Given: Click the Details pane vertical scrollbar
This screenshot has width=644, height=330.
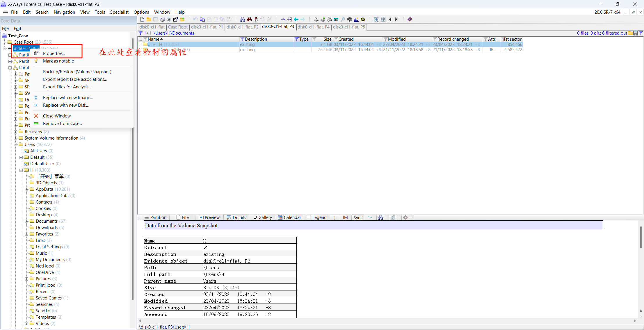Looking at the screenshot, I should coord(641,238).
